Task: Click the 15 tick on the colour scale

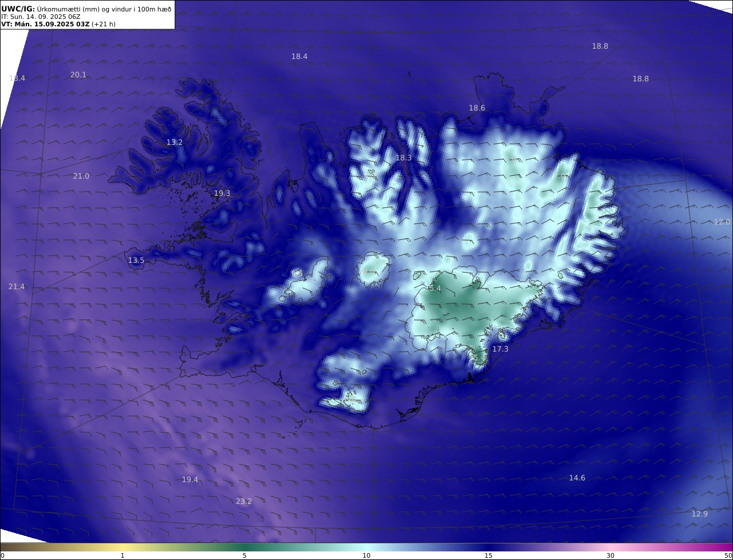Action: tap(488, 555)
